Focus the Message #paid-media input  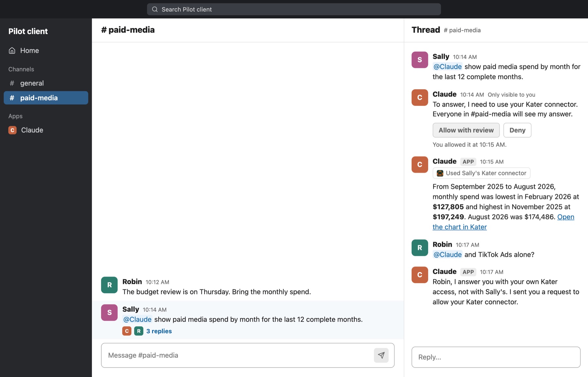tap(248, 355)
